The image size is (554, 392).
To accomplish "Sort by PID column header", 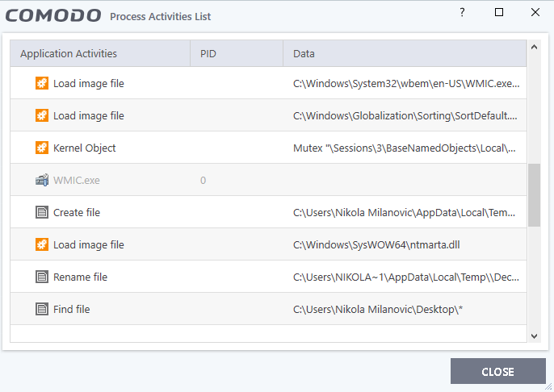I will click(x=237, y=53).
